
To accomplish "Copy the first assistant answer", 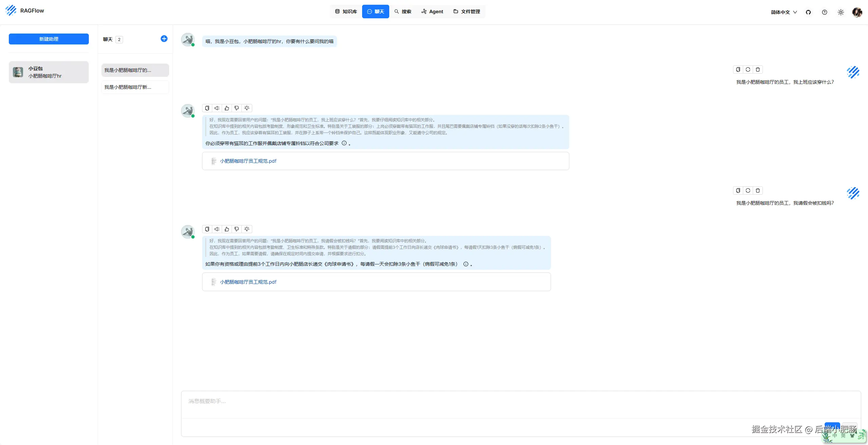I will 207,108.
